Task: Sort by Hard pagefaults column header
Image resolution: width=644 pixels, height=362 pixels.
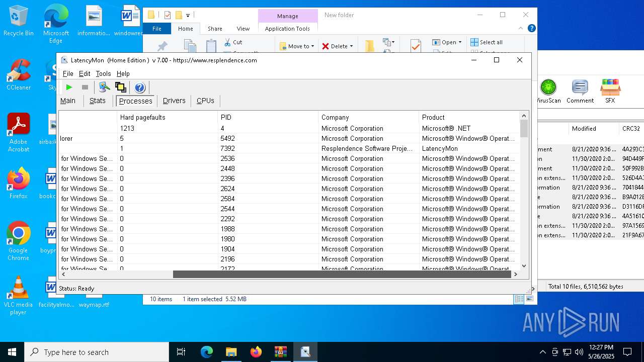Action: [x=167, y=117]
